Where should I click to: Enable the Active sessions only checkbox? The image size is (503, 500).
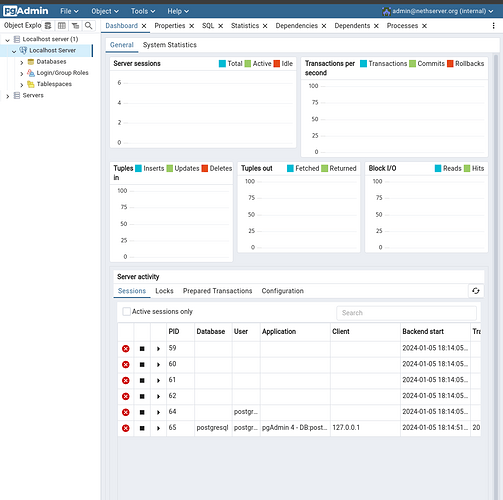126,311
